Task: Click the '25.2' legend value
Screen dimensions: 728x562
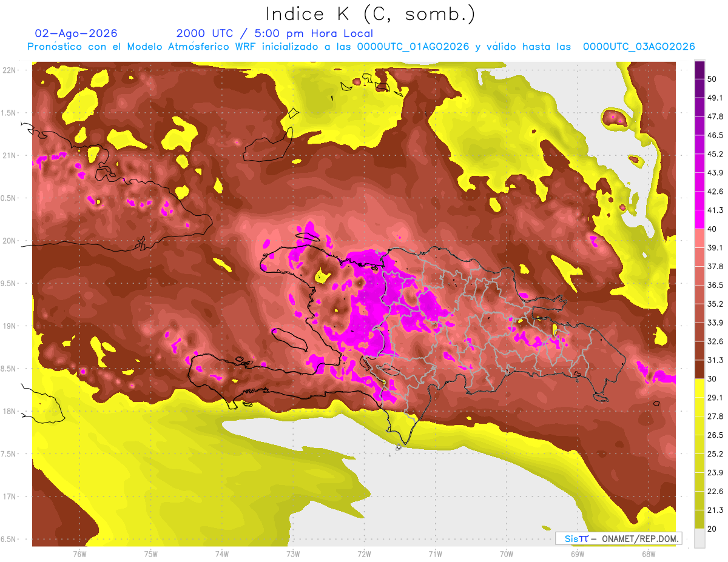Action: pyautogui.click(x=716, y=453)
